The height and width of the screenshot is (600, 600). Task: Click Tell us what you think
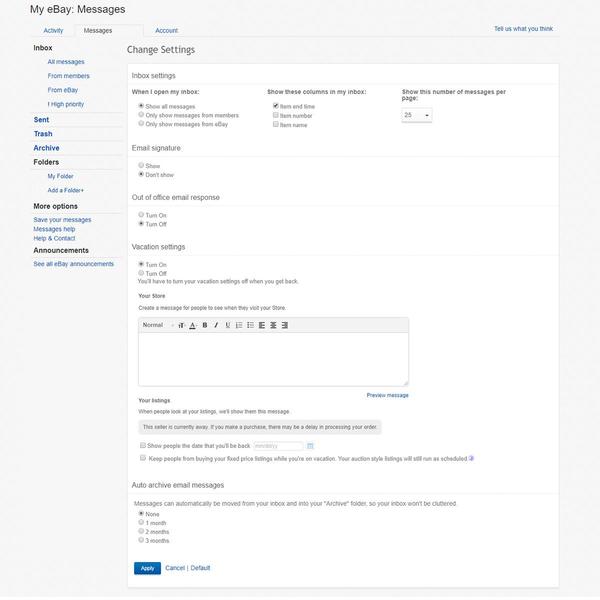pos(523,29)
